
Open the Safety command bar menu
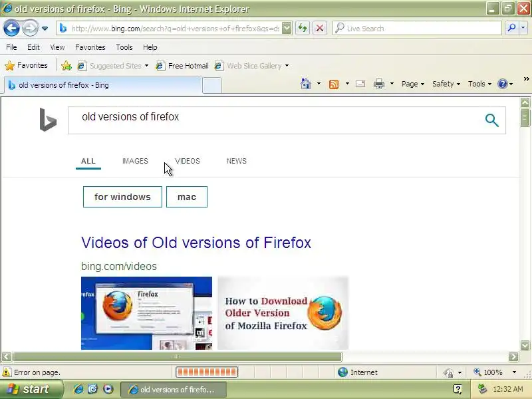[x=446, y=84]
